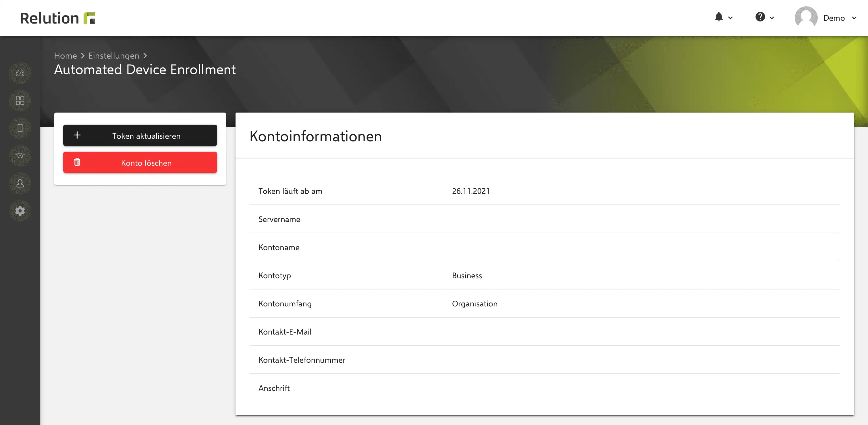Click the help question mark icon
Viewport: 868px width, 425px height.
click(x=760, y=17)
